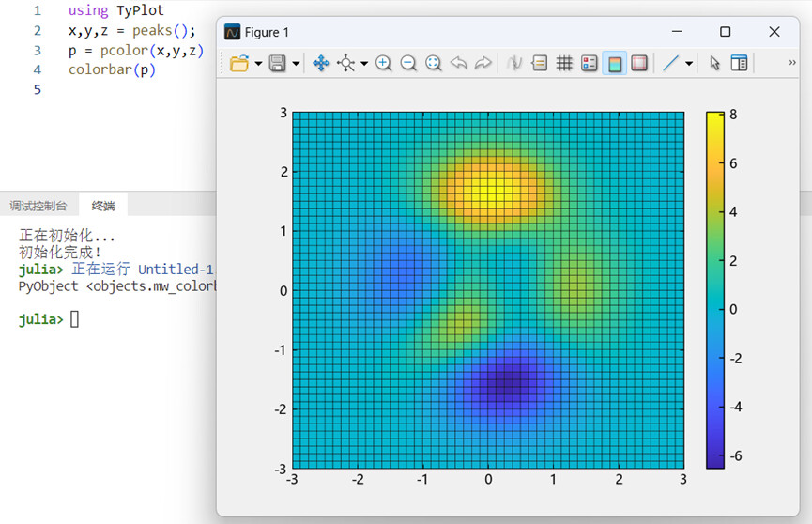
Task: Toggle the highlighted colorbar icon
Action: point(615,63)
